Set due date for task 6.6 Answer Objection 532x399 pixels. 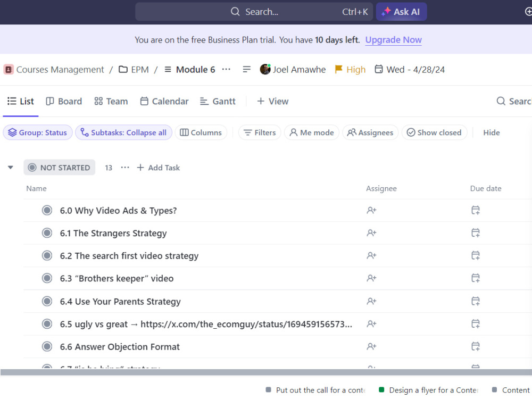476,347
